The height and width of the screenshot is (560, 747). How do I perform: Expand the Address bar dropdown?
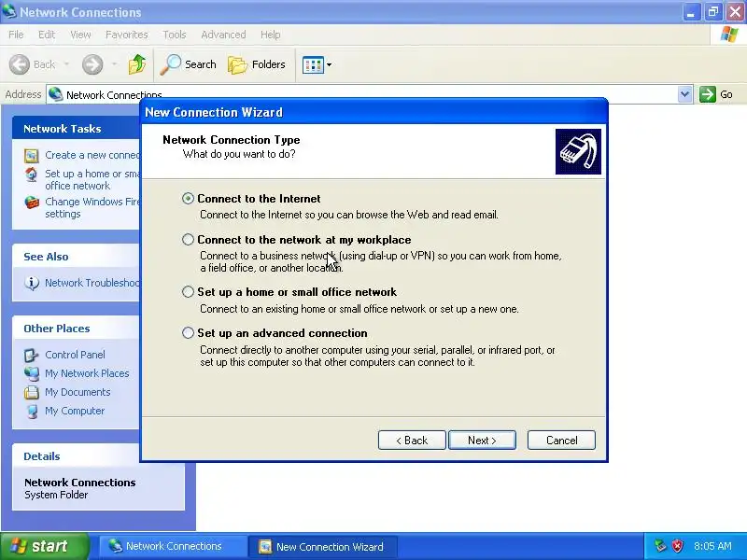point(684,94)
